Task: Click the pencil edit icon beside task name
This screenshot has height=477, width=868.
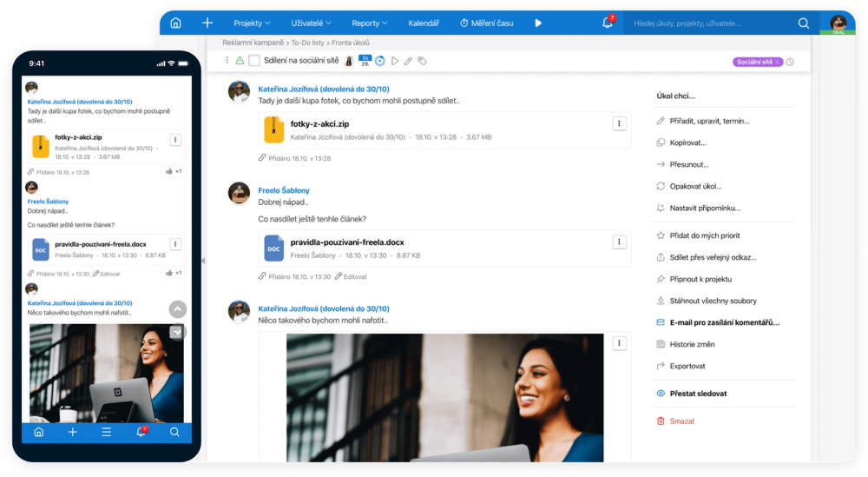Action: pos(409,61)
